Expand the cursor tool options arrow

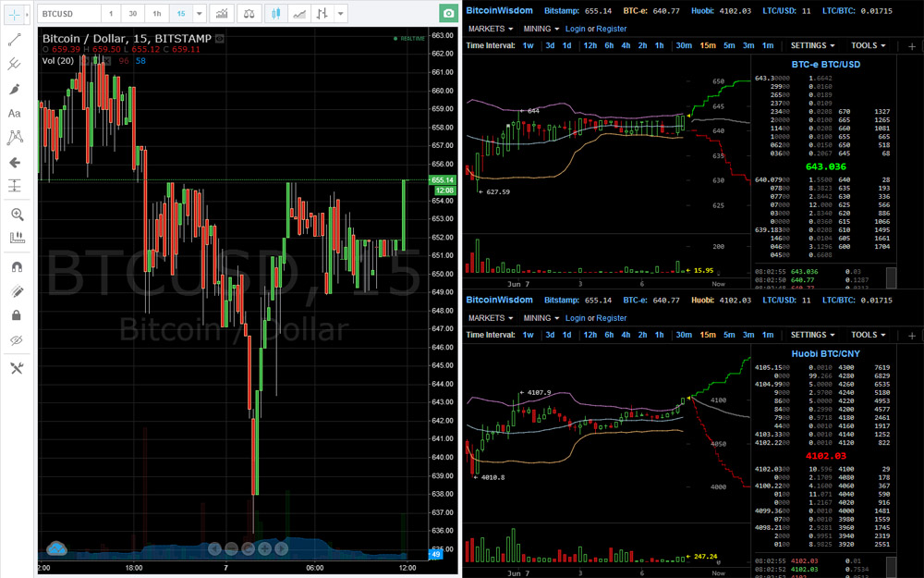27,14
